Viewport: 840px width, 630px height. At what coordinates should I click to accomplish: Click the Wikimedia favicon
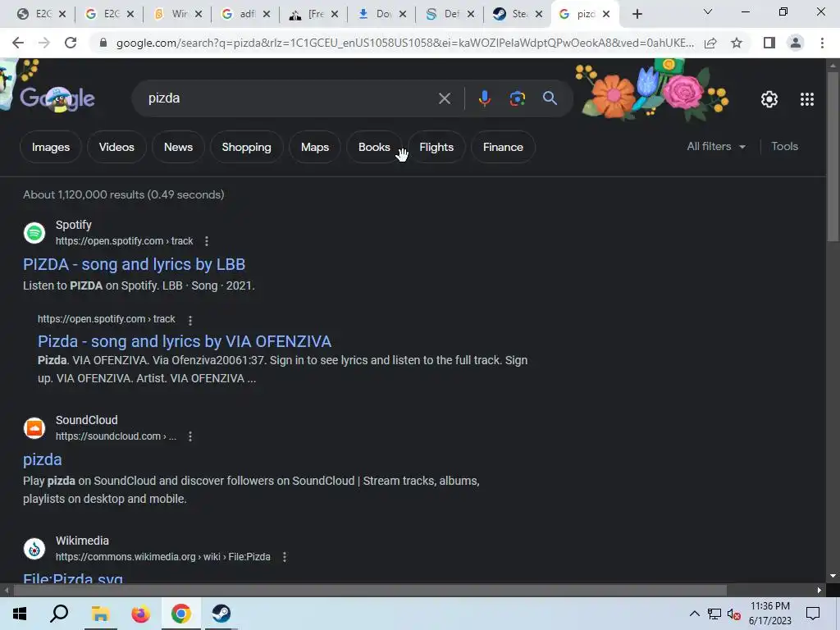tap(34, 549)
